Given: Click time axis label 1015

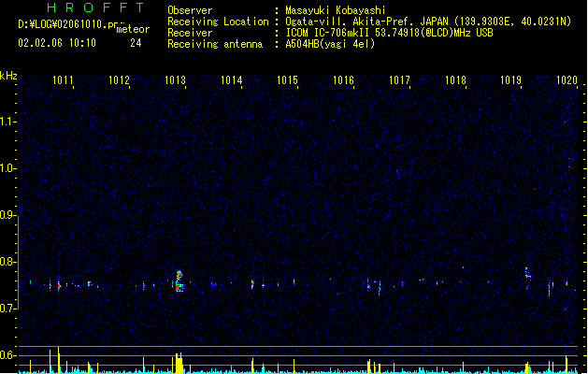Looking at the screenshot, I should [287, 80].
